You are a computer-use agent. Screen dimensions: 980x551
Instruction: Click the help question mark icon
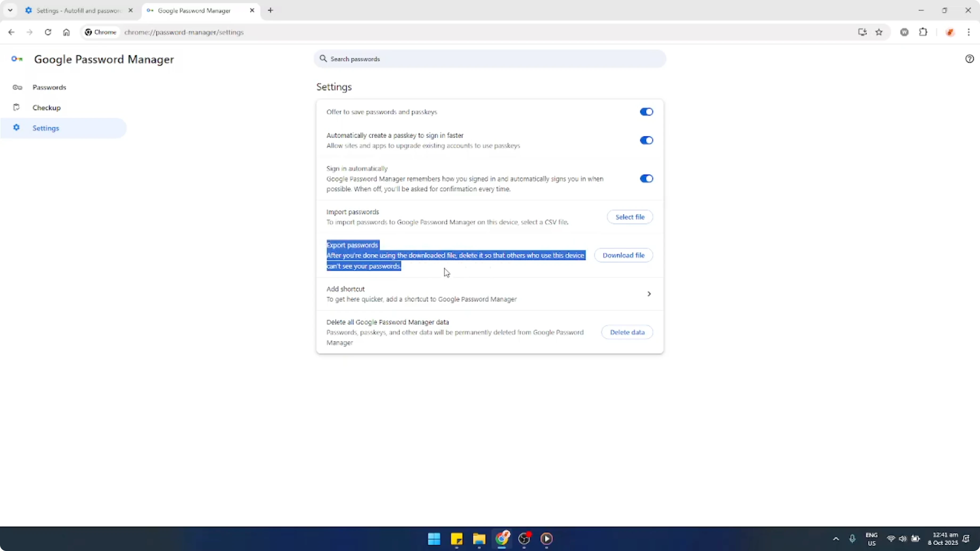pos(969,59)
